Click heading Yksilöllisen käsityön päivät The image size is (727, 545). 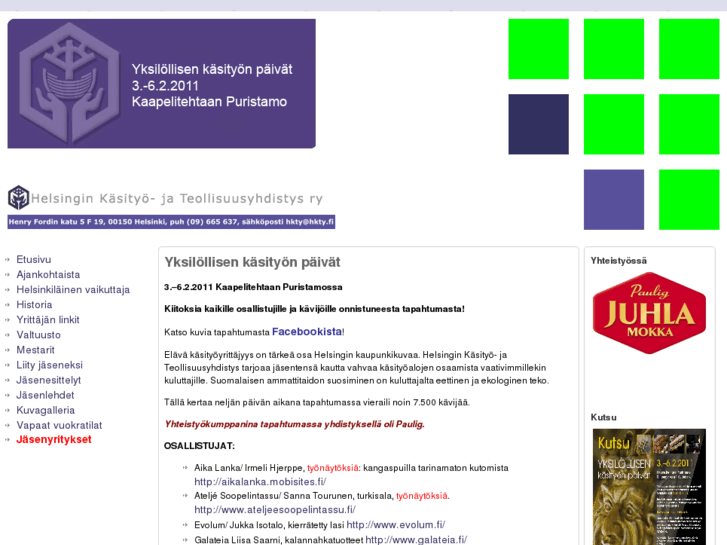(252, 262)
